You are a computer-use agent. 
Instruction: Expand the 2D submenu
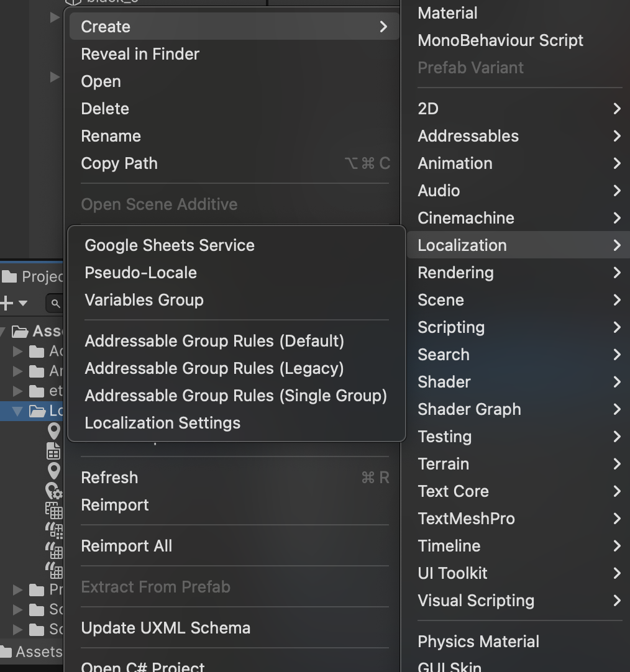click(x=519, y=109)
